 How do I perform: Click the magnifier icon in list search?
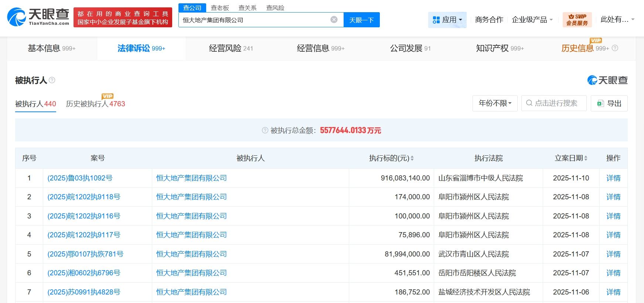(529, 103)
